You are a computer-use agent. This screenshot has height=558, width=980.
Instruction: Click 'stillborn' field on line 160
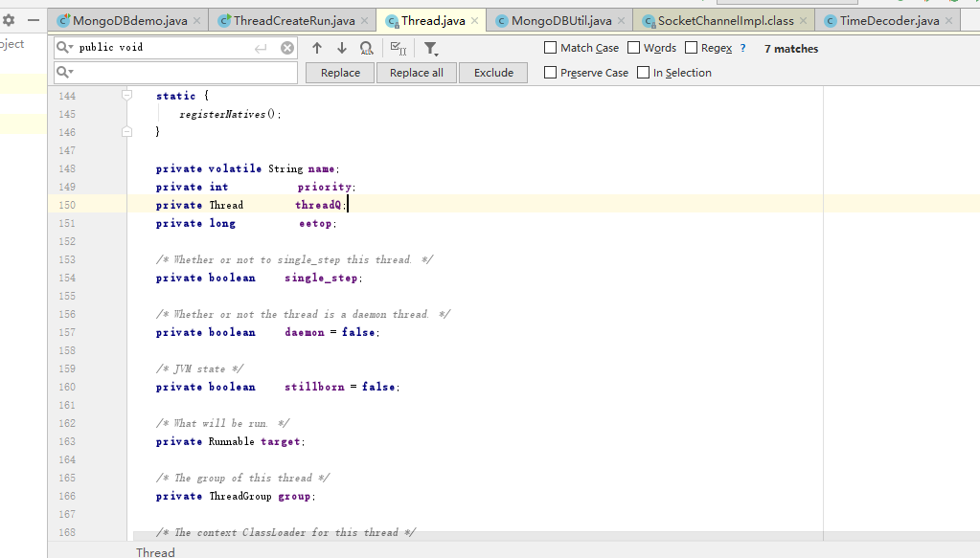click(314, 387)
